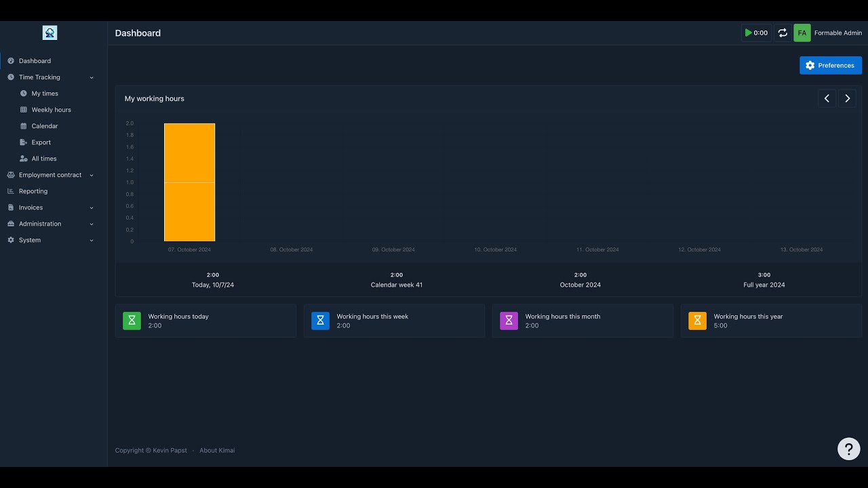Image resolution: width=868 pixels, height=488 pixels.
Task: Click the recent activities refresh icon
Action: click(783, 33)
